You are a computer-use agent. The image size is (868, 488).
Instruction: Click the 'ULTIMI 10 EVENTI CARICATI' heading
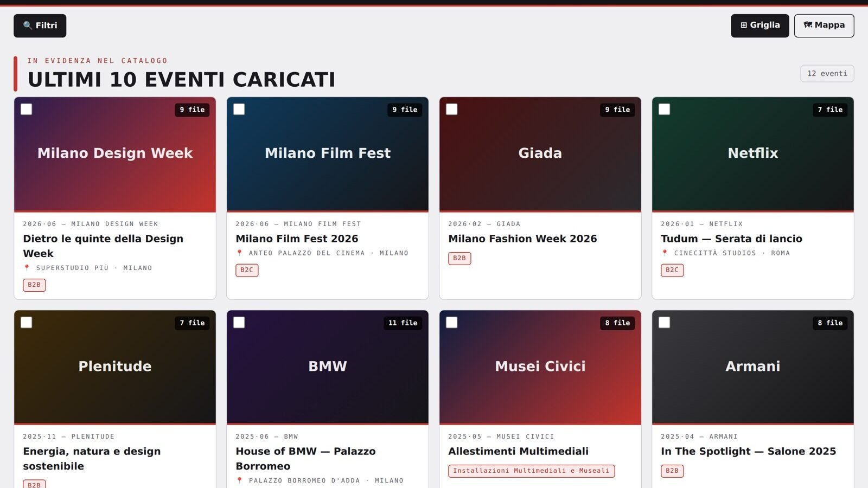coord(181,80)
